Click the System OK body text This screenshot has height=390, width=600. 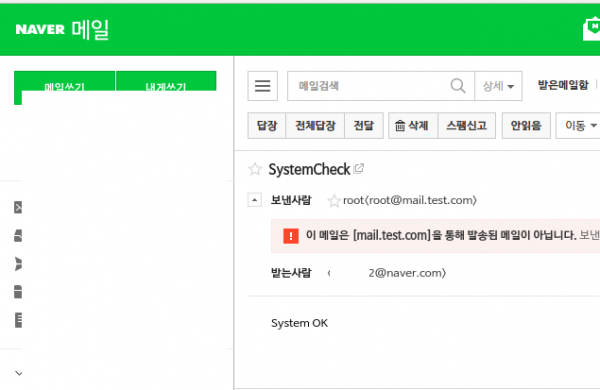pos(299,323)
